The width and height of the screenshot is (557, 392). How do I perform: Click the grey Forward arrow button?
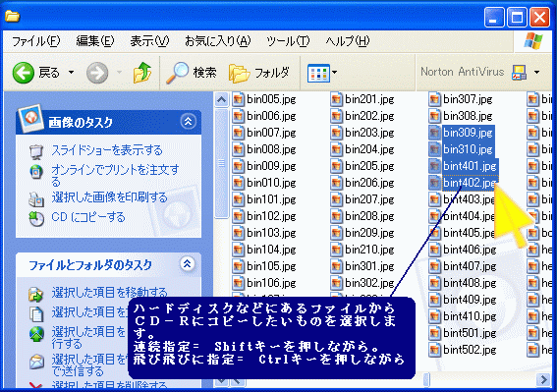pyautogui.click(x=97, y=73)
